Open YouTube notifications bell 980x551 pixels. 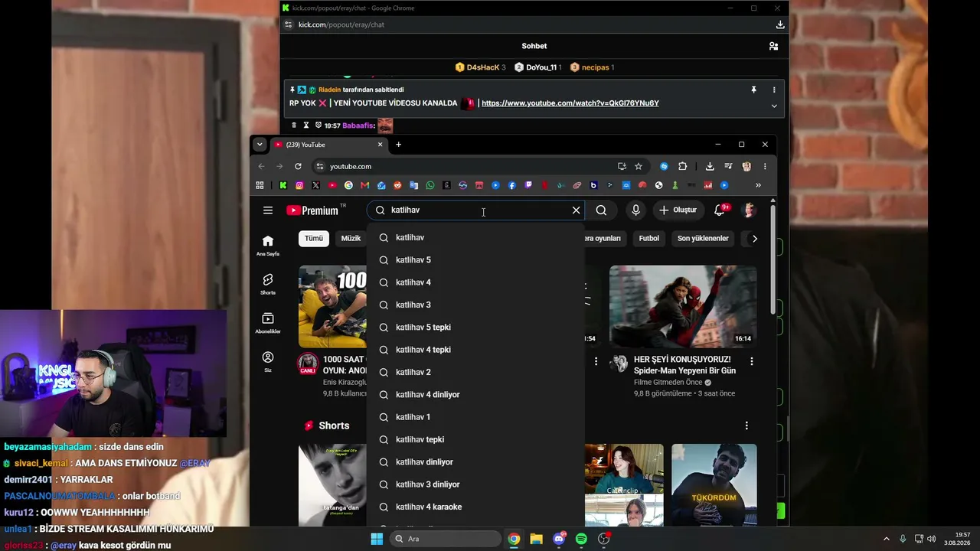pos(720,210)
